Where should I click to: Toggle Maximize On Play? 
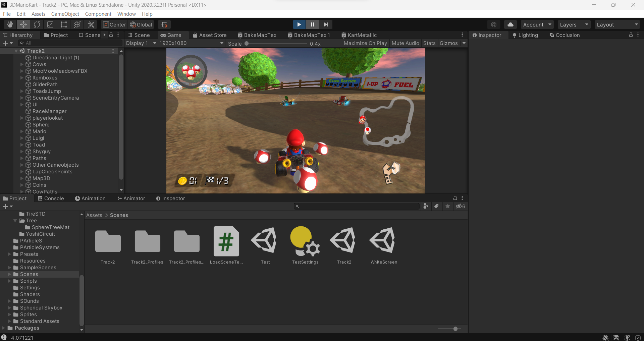(x=365, y=43)
